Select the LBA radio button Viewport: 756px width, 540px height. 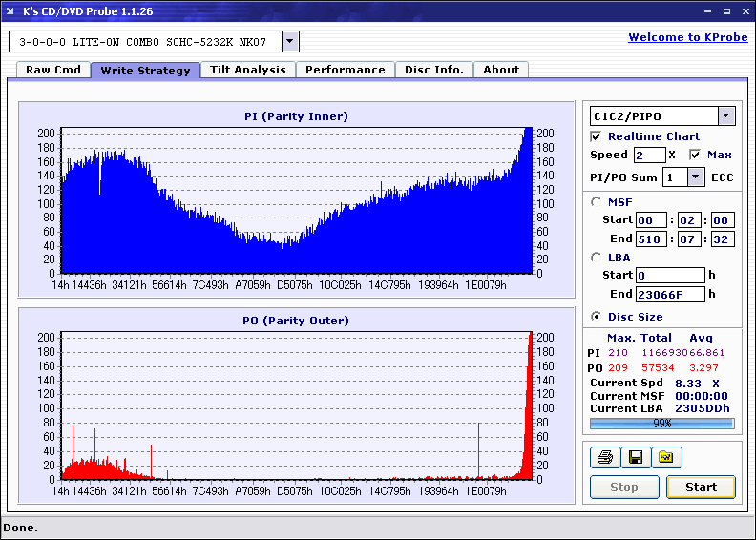click(597, 257)
